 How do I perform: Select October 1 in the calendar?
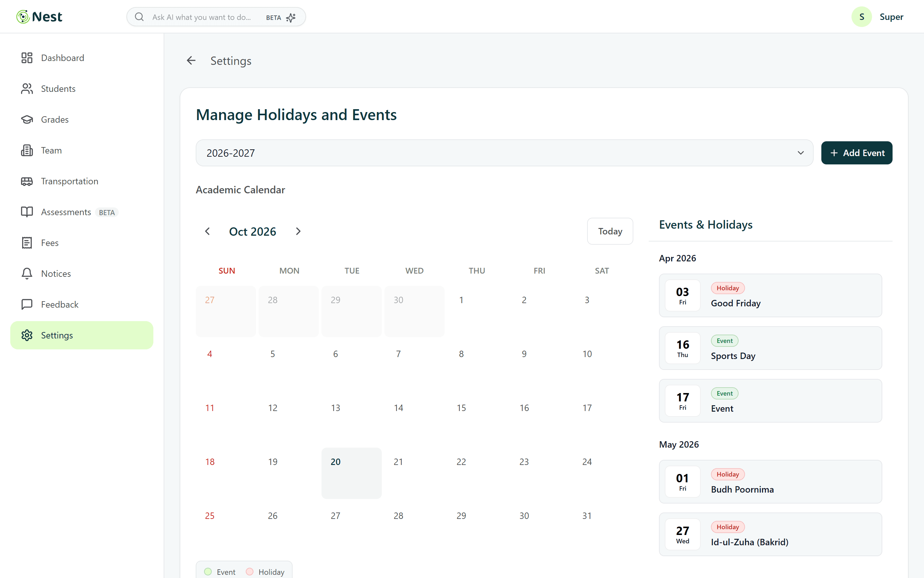pos(477,311)
